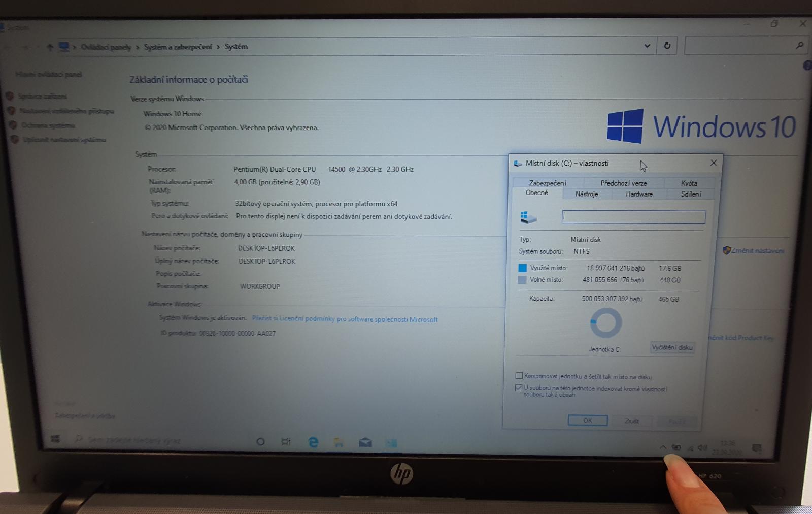This screenshot has width=812, height=514.
Task: Click the shield icon beside Správce zařízení
Action: click(x=9, y=95)
